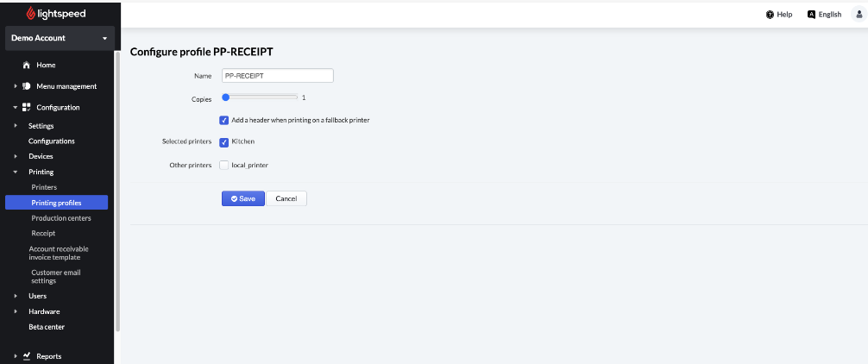Expand the Hardware section arrow
This screenshot has width=868, height=364.
(x=16, y=311)
